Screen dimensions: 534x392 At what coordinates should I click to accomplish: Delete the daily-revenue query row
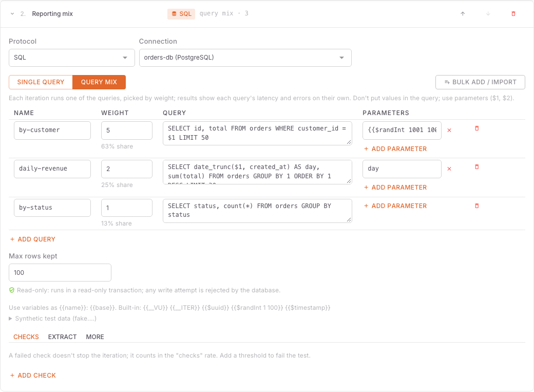(x=477, y=167)
